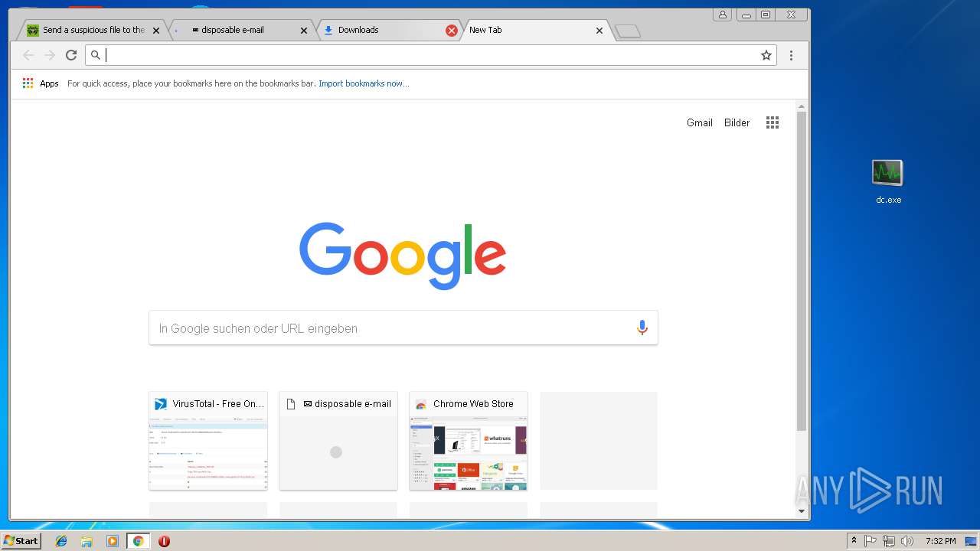980x551 pixels.
Task: Open the disposable e-mail thumbnail tile
Action: [338, 441]
